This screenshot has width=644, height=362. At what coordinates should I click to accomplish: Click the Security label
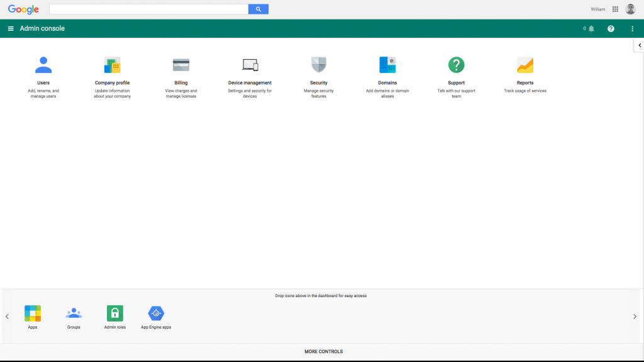pyautogui.click(x=319, y=82)
